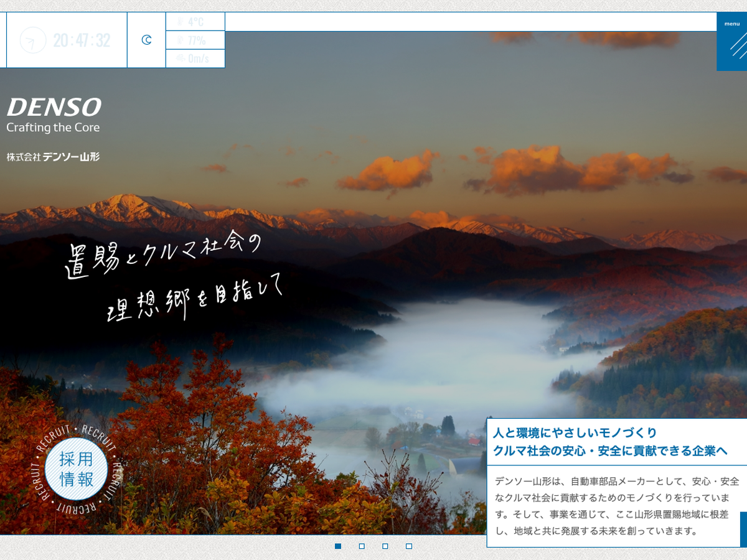Viewport: 747px width, 560px height.
Task: Click the Crafting the Core tagline
Action: pos(53,128)
